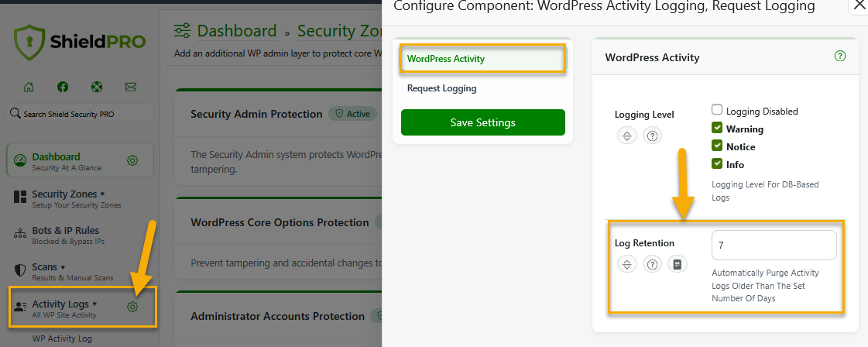Click the Security Admin Protection heading
This screenshot has width=868, height=347.
coord(256,114)
